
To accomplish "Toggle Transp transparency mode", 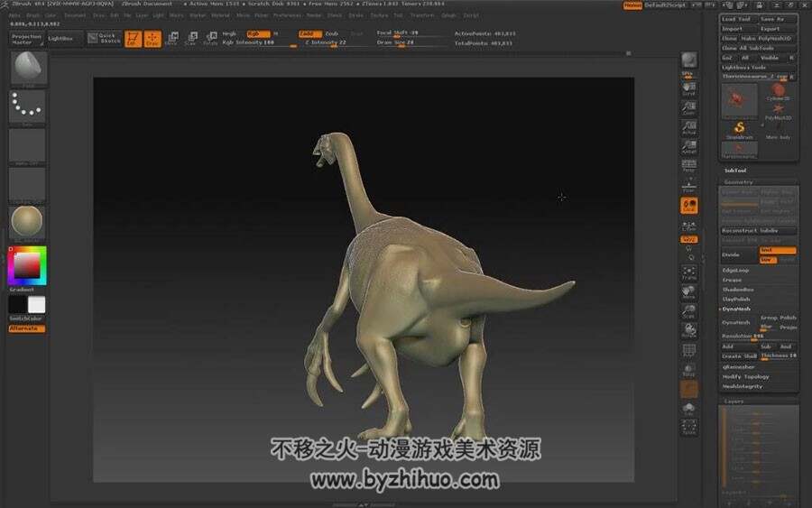I will coord(688,370).
